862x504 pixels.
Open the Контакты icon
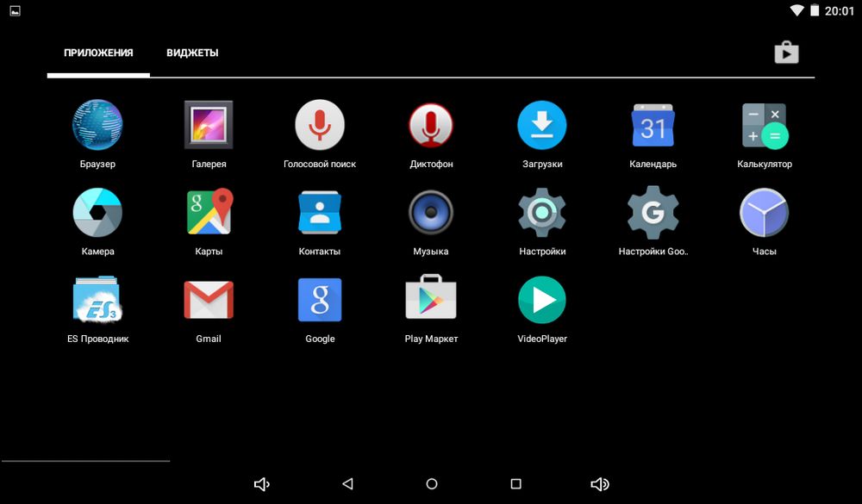click(320, 213)
